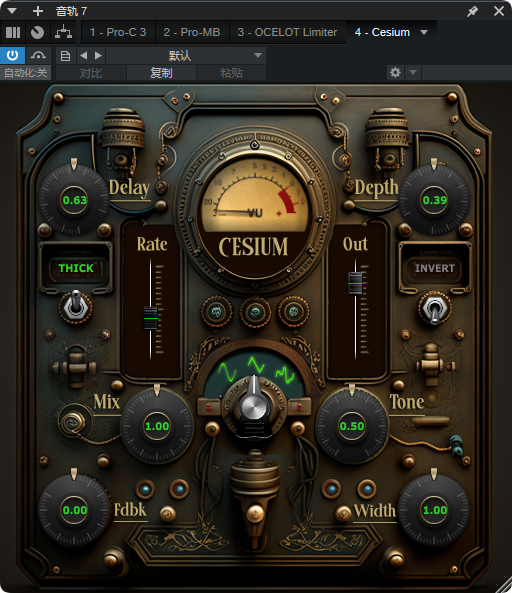Image resolution: width=512 pixels, height=593 pixels.
Task: Click the THICK indicator display
Action: point(76,268)
